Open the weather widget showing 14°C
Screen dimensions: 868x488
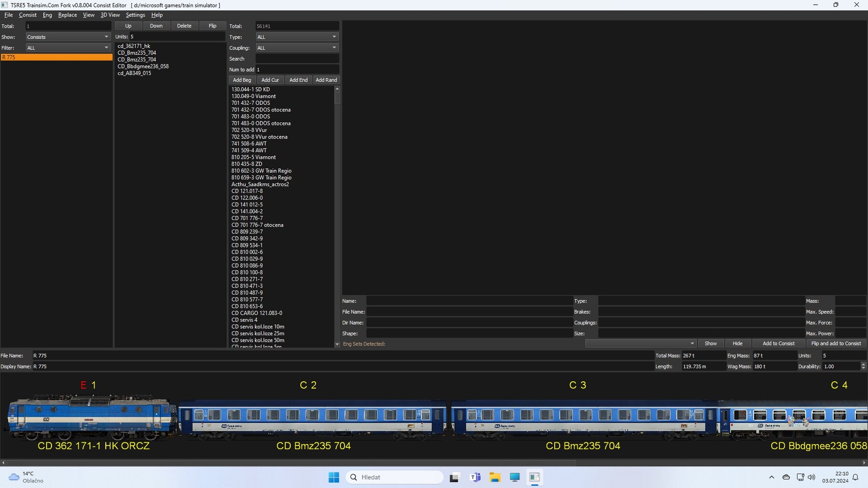coord(26,477)
